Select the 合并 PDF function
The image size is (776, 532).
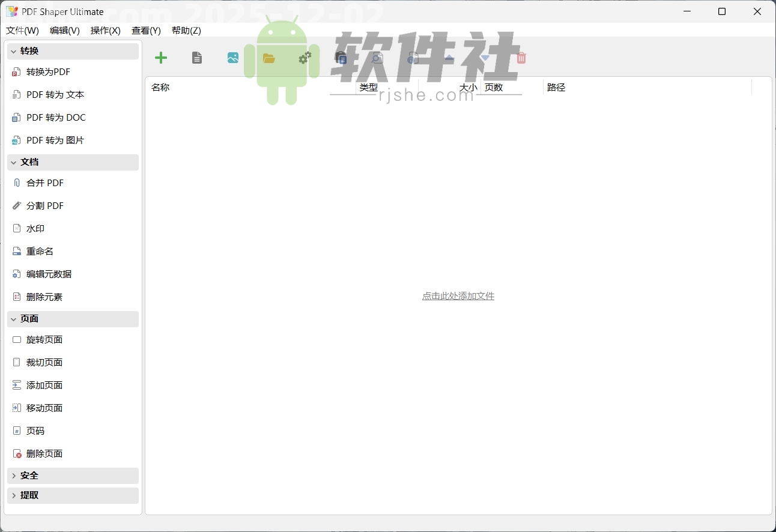(x=45, y=183)
